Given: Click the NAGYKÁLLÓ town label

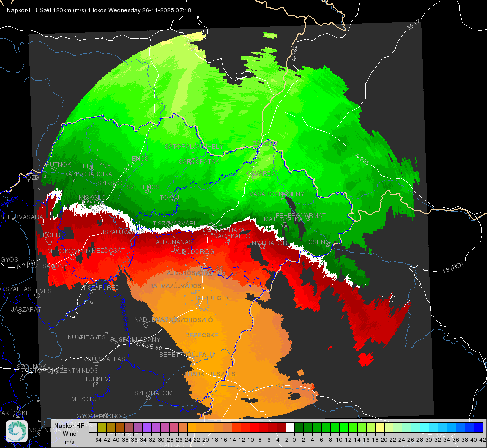Looking at the screenshot, I should [232, 236].
